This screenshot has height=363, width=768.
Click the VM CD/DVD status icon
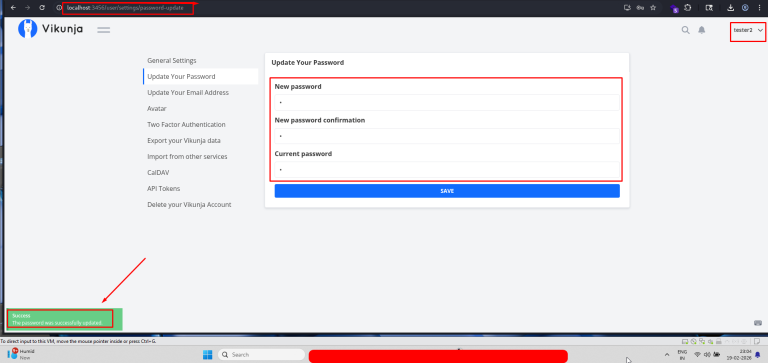pyautogui.click(x=693, y=341)
